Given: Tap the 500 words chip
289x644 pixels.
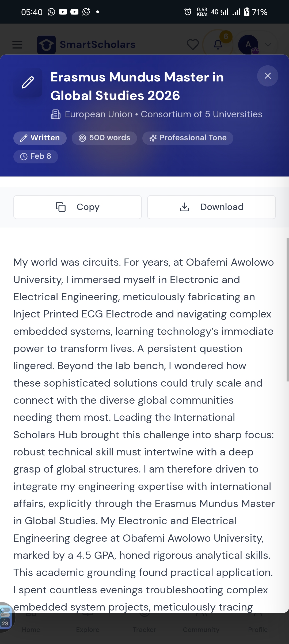Looking at the screenshot, I should click(104, 138).
